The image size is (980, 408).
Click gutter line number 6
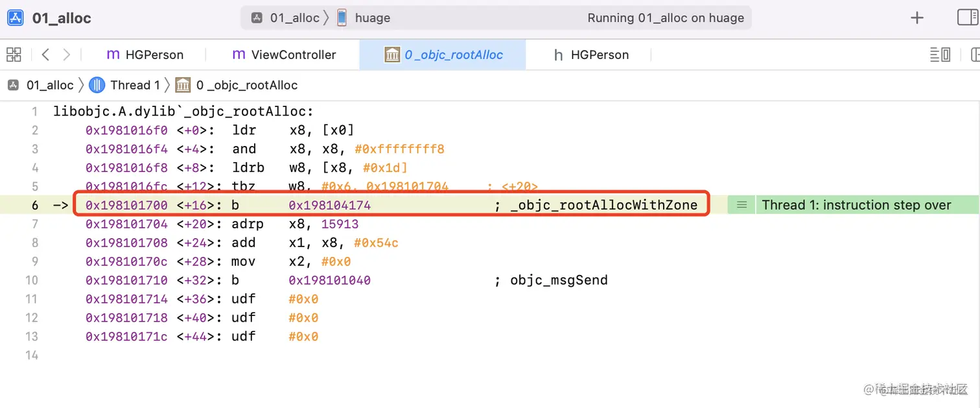click(x=35, y=205)
